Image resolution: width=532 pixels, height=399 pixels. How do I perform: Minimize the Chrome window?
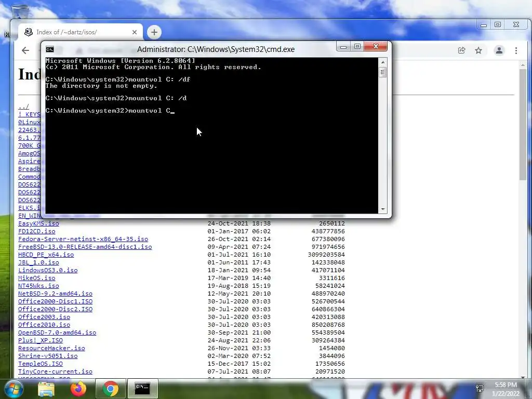[484, 25]
